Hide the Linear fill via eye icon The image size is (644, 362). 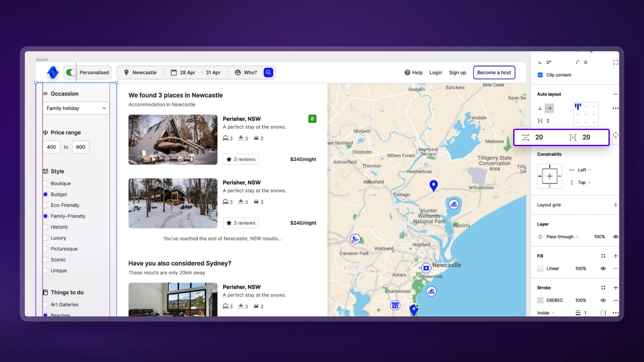[603, 268]
